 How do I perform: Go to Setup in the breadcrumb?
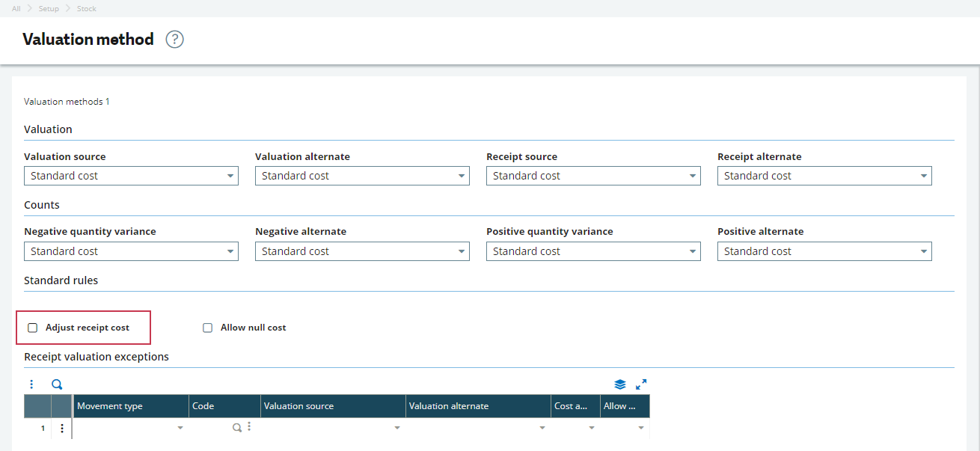coord(49,9)
